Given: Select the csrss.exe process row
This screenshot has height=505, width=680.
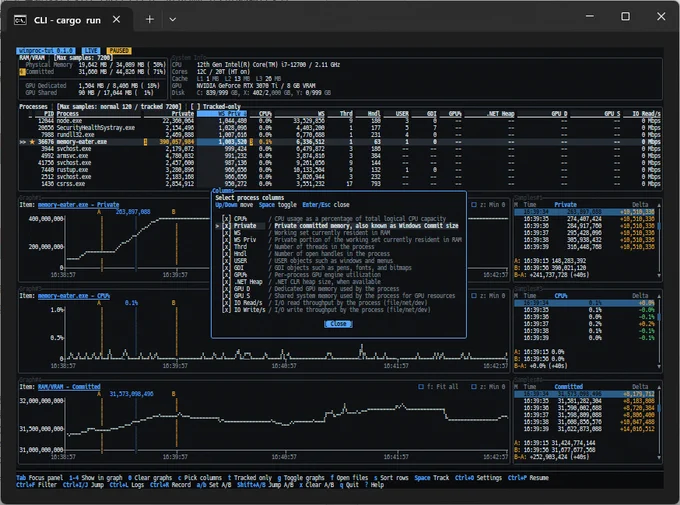Looking at the screenshot, I should [340, 184].
